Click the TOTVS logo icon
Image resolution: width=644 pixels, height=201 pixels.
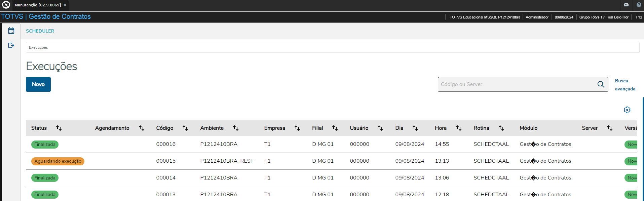(6, 5)
